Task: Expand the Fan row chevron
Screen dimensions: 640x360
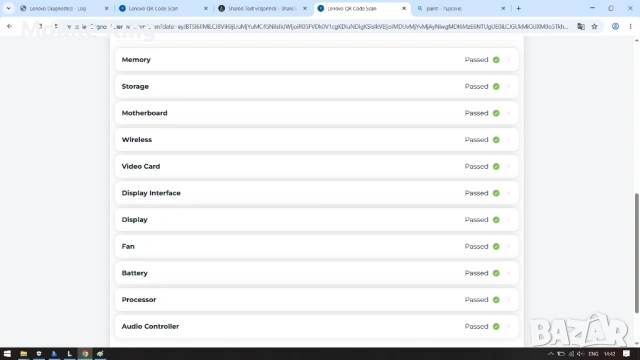Action: (x=509, y=247)
